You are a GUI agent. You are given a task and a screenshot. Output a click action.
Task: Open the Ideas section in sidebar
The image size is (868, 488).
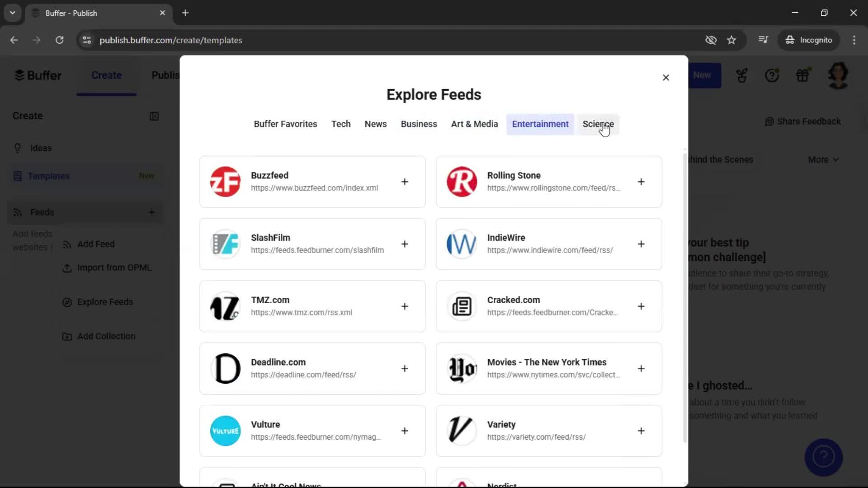tap(40, 148)
